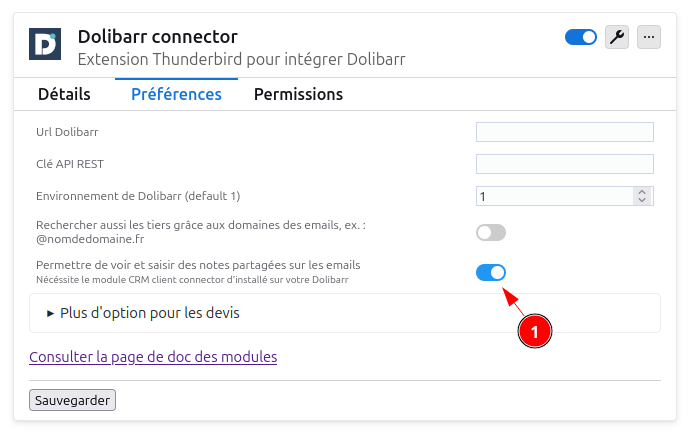
Task: Open 'Consulter la page de doc des modules' link
Action: click(x=153, y=356)
